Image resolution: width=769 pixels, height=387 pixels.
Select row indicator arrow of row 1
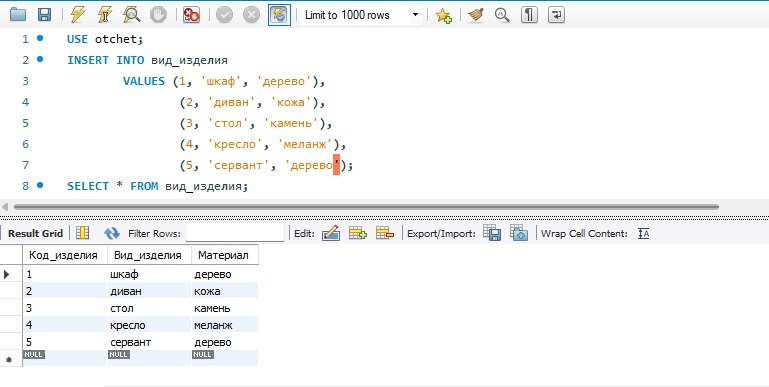pyautogui.click(x=7, y=274)
